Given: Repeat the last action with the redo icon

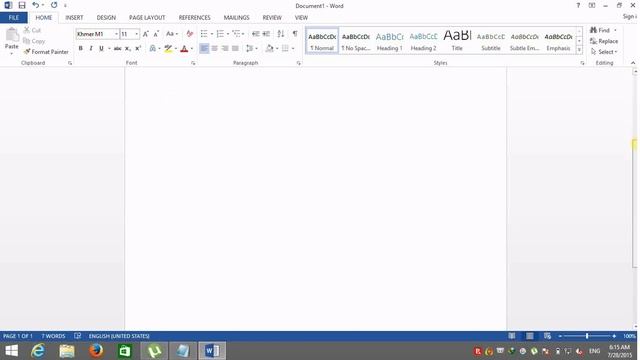Looking at the screenshot, I should pyautogui.click(x=54, y=5).
